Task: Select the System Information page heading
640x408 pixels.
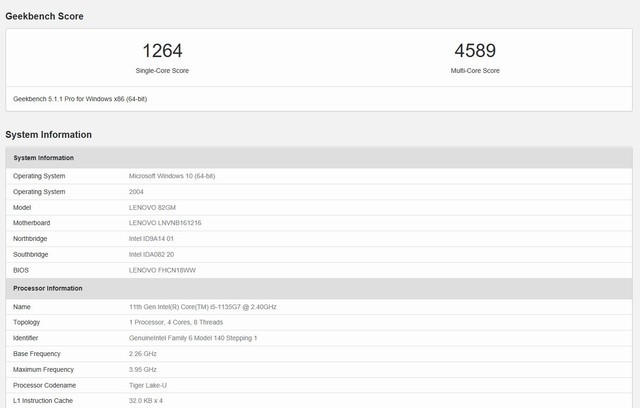Action: (x=48, y=134)
